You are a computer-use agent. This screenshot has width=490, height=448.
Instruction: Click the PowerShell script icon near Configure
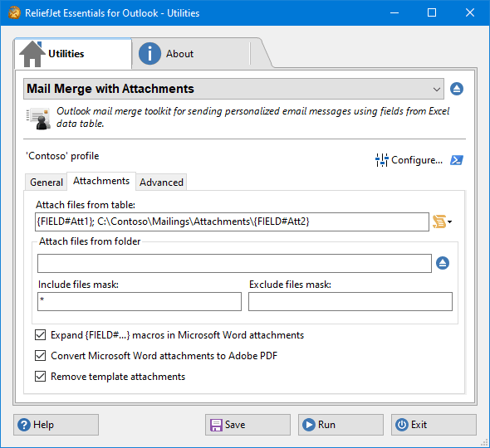(x=457, y=160)
